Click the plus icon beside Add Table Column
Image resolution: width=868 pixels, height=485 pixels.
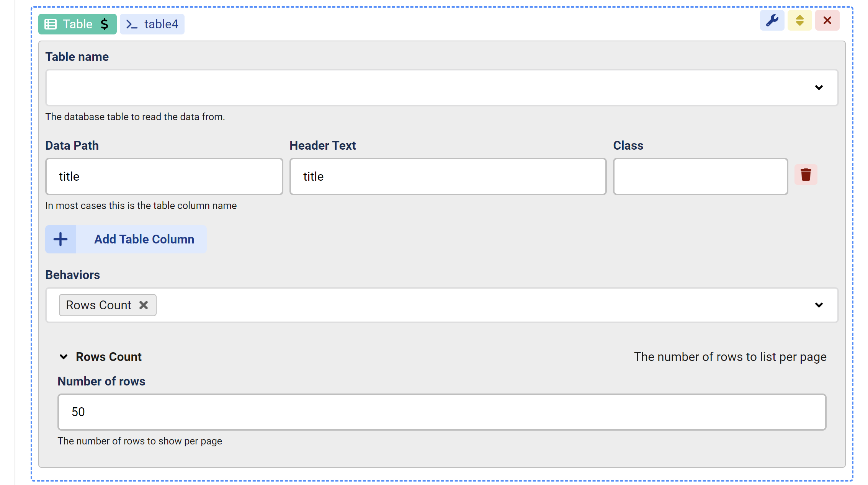pos(60,239)
